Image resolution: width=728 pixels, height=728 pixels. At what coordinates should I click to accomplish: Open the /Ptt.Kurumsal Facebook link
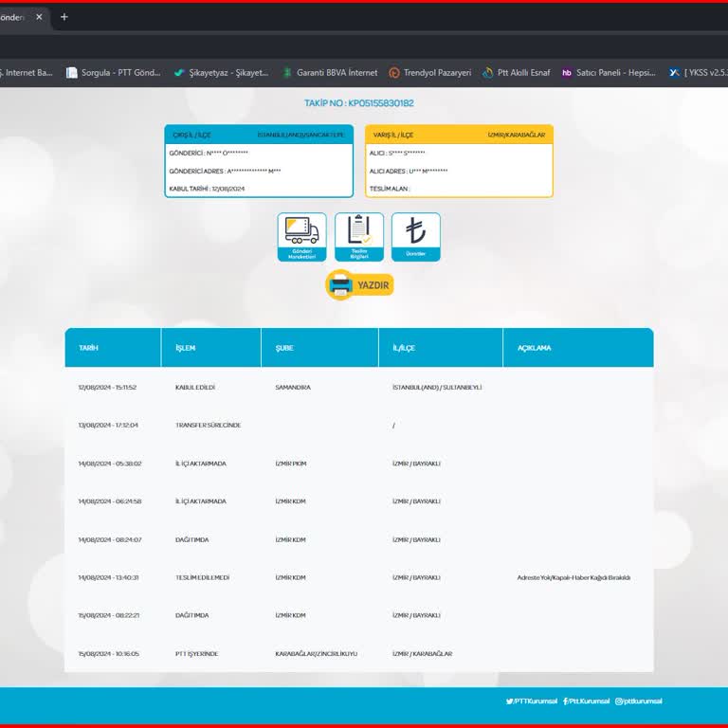tap(586, 701)
